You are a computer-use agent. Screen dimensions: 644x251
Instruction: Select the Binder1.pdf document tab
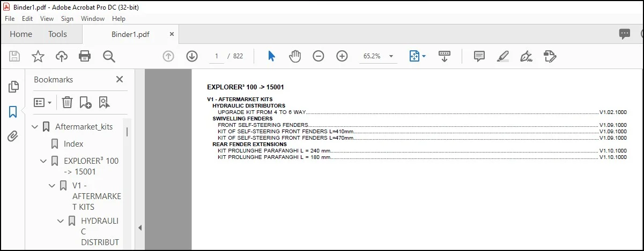130,34
